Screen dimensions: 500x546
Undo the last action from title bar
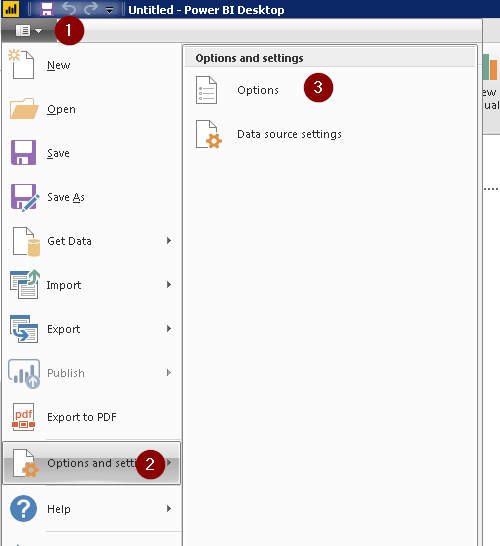click(x=69, y=8)
